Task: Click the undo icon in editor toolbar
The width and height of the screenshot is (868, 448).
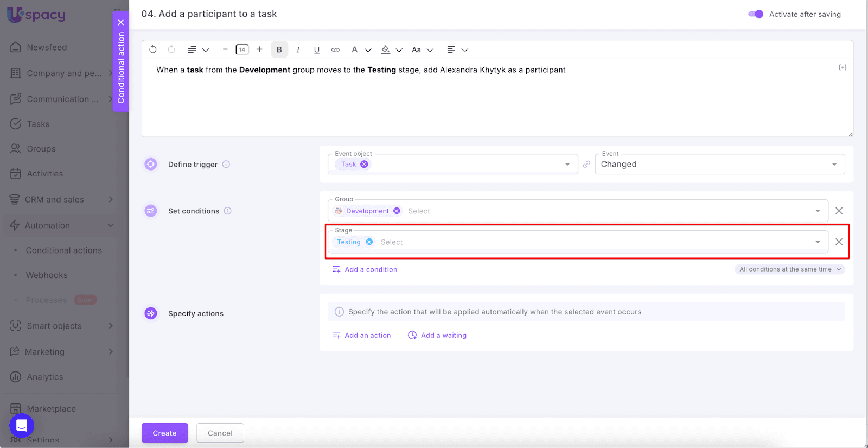Action: (153, 49)
